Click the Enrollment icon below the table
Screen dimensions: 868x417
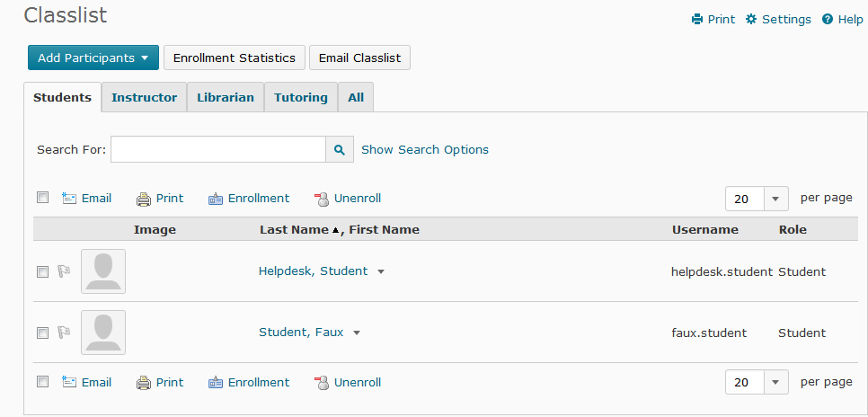(216, 383)
